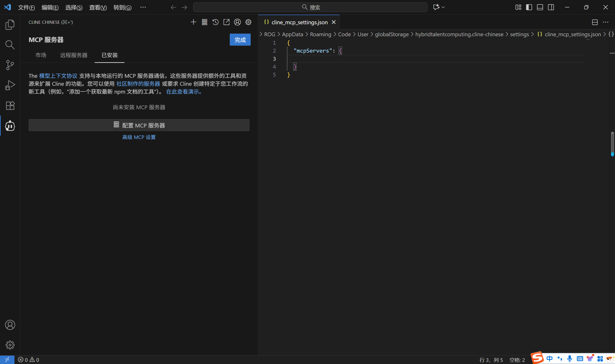
Task: Switch to the 市场 tab
Action: coord(41,55)
